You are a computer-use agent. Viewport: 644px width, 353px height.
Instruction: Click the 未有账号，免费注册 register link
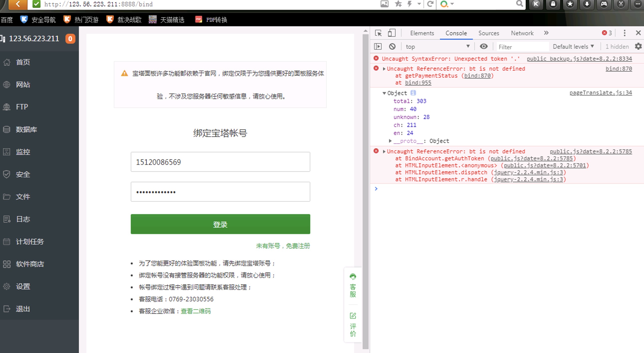(x=283, y=246)
